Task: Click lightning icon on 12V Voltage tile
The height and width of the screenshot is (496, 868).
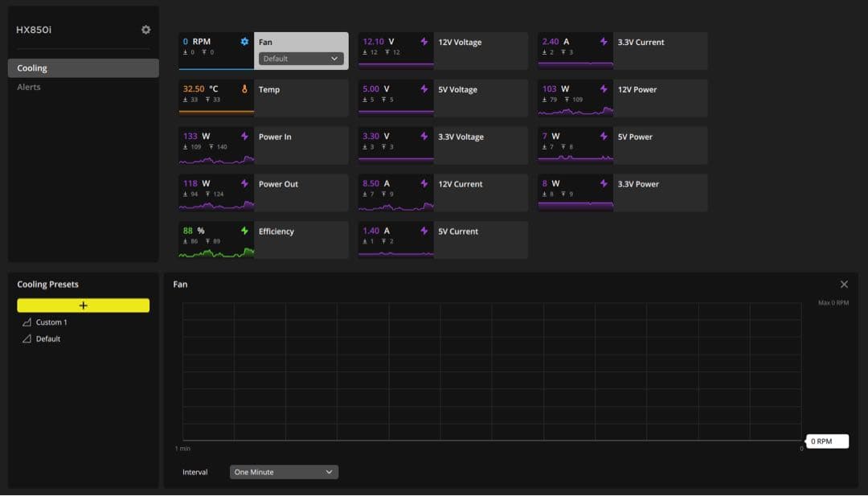Action: (x=424, y=42)
